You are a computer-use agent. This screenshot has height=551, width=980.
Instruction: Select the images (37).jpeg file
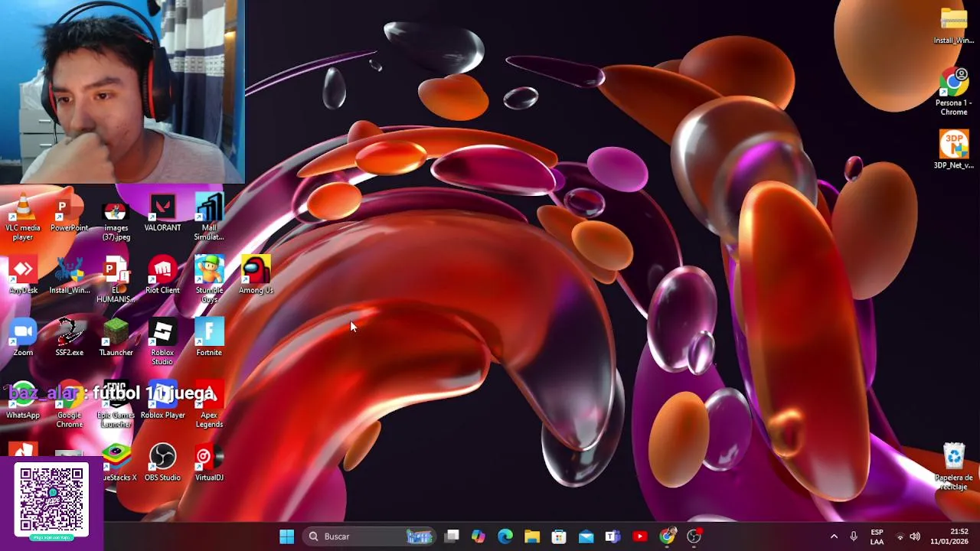click(x=116, y=217)
